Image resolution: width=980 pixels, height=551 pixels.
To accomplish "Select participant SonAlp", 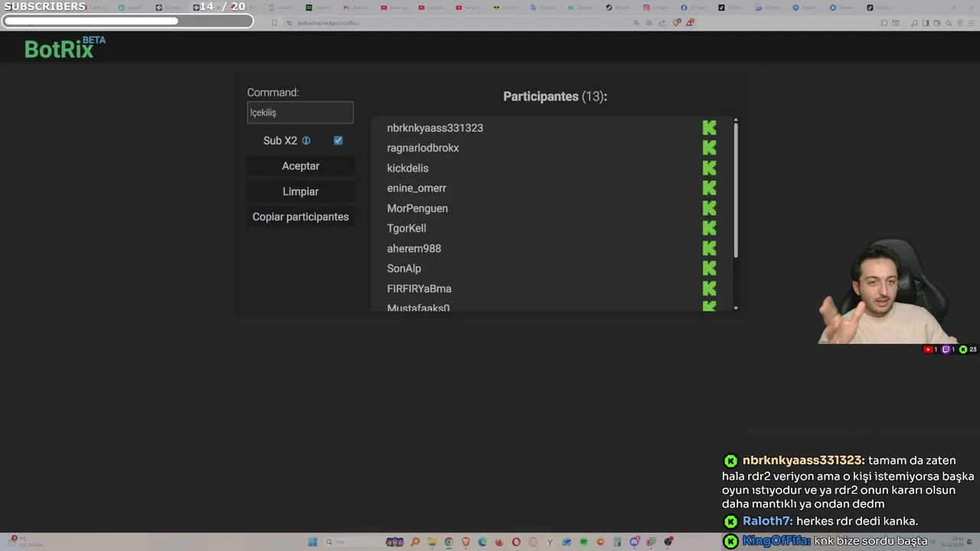I will (404, 269).
